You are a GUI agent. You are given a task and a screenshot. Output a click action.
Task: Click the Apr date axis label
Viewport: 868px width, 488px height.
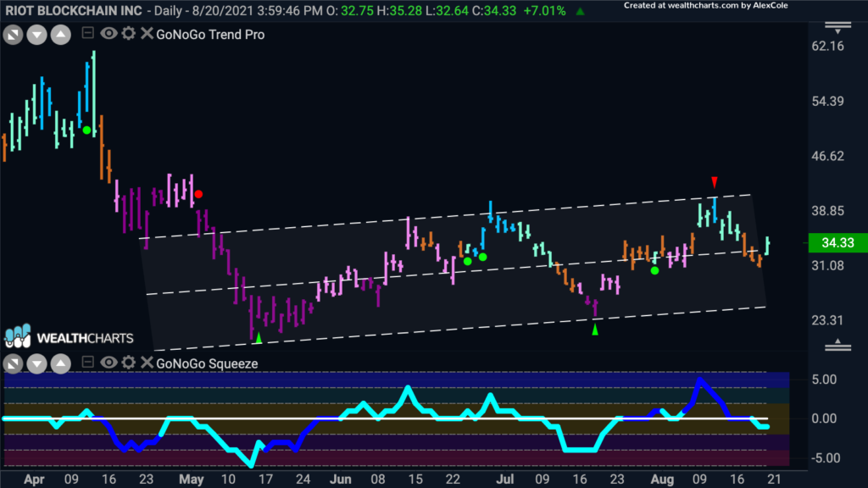point(34,480)
